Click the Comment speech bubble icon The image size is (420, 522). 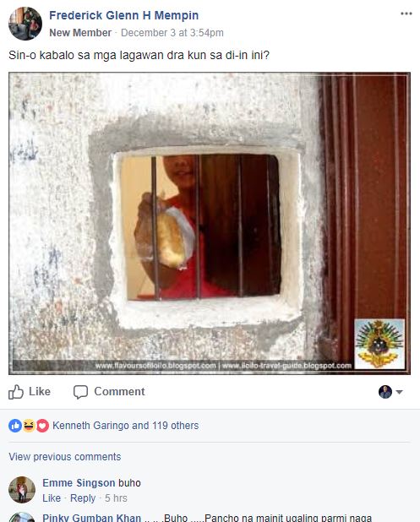tap(80, 392)
